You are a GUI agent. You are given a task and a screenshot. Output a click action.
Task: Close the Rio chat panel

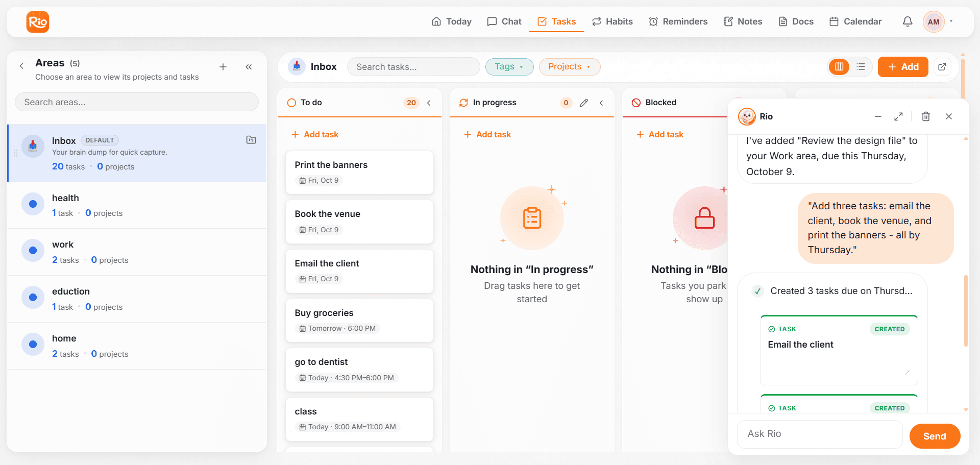pyautogui.click(x=949, y=116)
